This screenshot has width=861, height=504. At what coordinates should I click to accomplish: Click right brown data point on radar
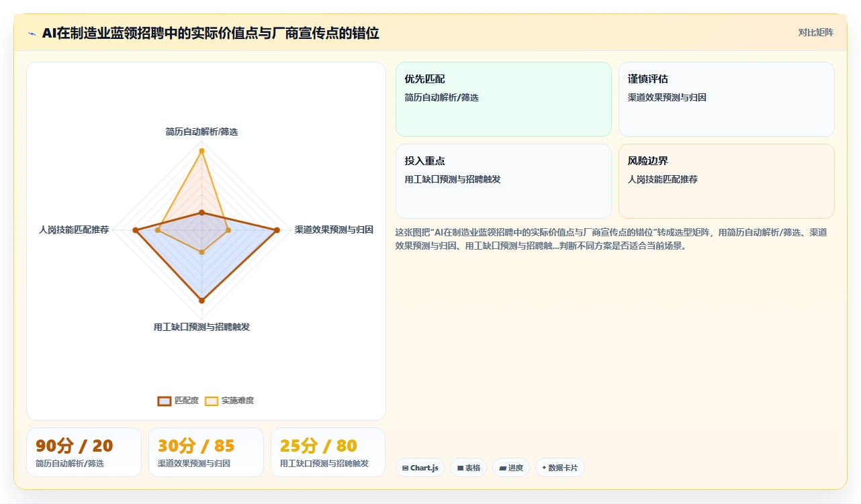(x=277, y=230)
